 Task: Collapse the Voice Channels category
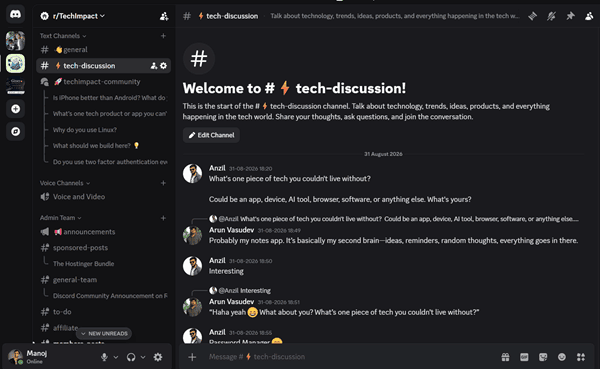65,183
